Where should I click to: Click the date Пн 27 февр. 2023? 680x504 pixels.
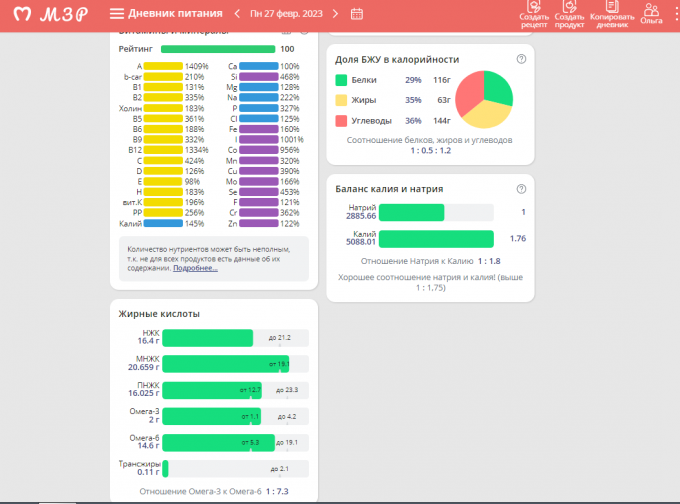coord(288,14)
